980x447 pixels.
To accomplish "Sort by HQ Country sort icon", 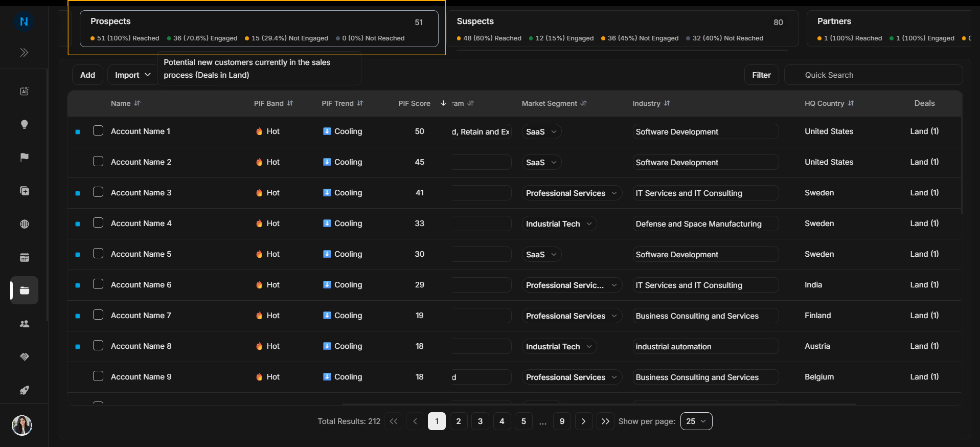I will click(x=851, y=103).
